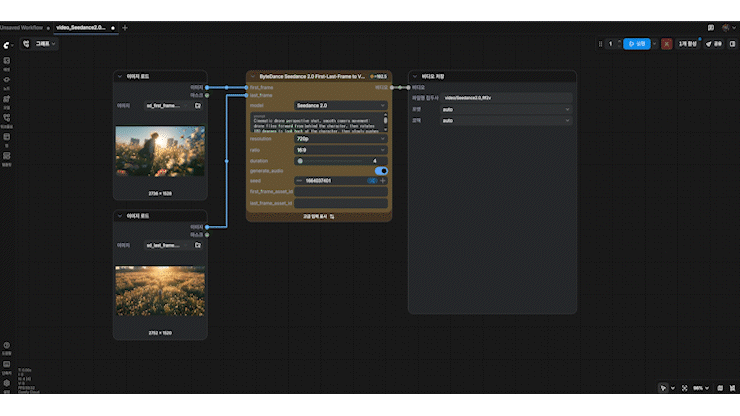Open the model dropdown showing Seedance 2.0
Viewport: 740px width, 416px height.
pyautogui.click(x=341, y=106)
